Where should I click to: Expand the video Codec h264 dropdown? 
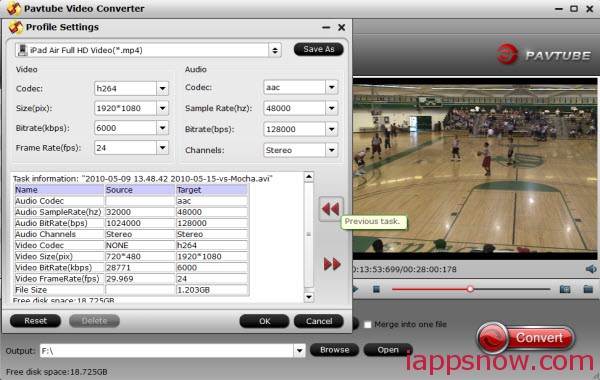click(163, 88)
